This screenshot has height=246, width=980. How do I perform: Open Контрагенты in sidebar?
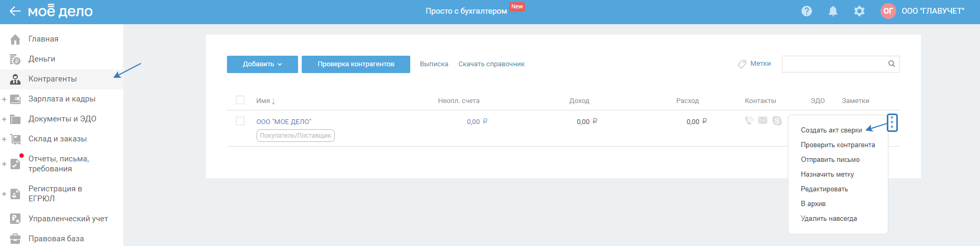tap(53, 79)
